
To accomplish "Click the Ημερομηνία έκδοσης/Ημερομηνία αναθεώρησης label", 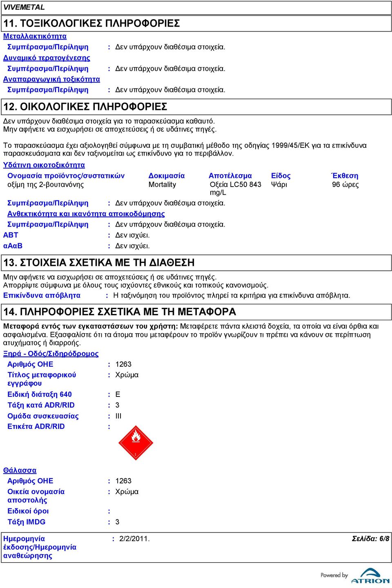I will 40,547.
